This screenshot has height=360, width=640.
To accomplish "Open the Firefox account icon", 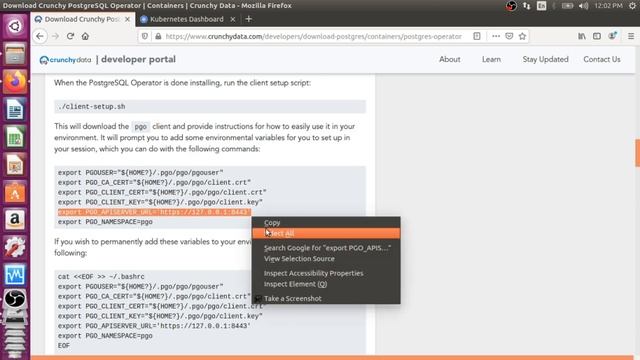I will (612, 36).
